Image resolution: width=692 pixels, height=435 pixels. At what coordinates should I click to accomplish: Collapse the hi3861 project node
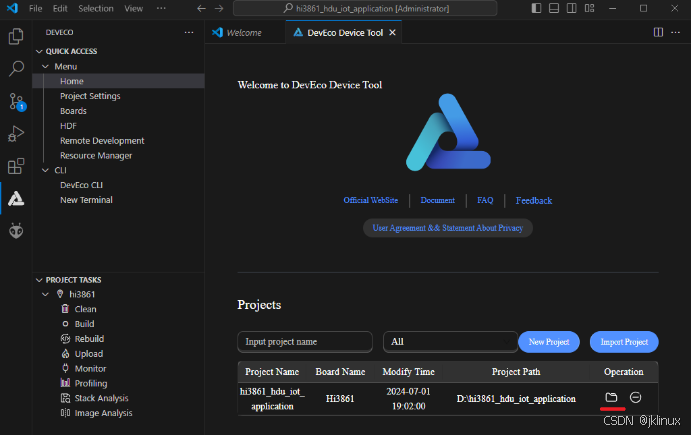coord(45,294)
